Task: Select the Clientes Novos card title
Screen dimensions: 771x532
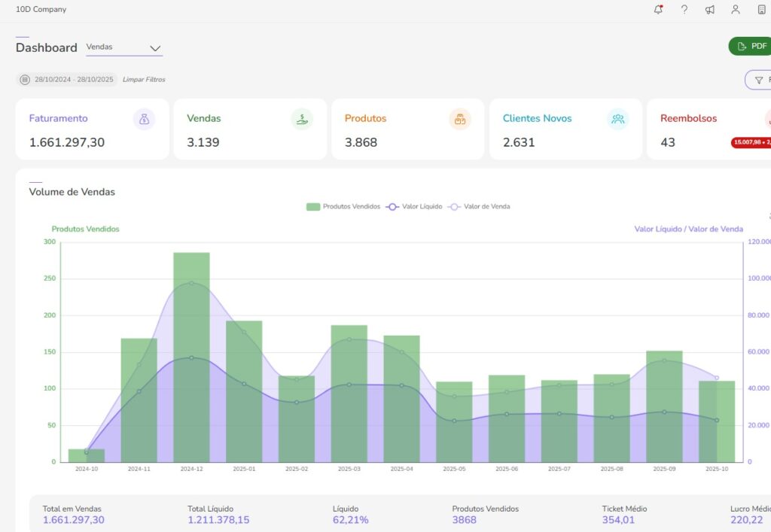Action: point(537,118)
